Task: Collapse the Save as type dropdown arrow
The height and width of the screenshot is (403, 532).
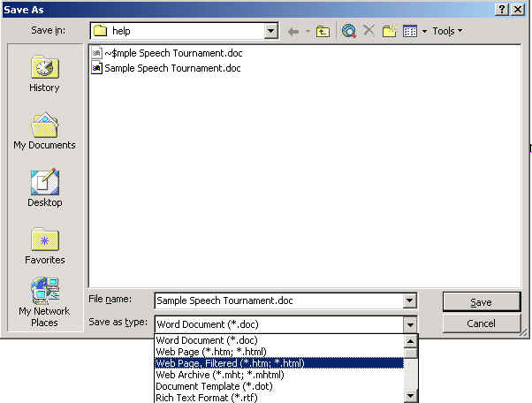Action: pos(409,324)
